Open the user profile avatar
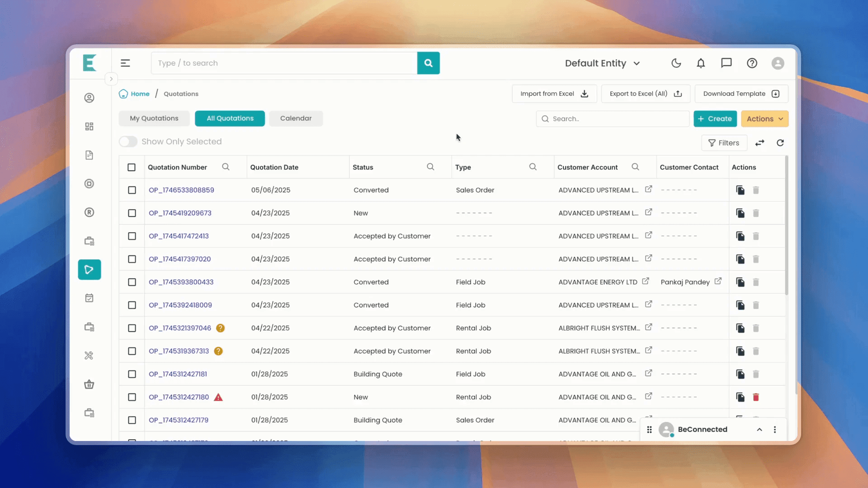Image resolution: width=868 pixels, height=488 pixels. coord(778,63)
